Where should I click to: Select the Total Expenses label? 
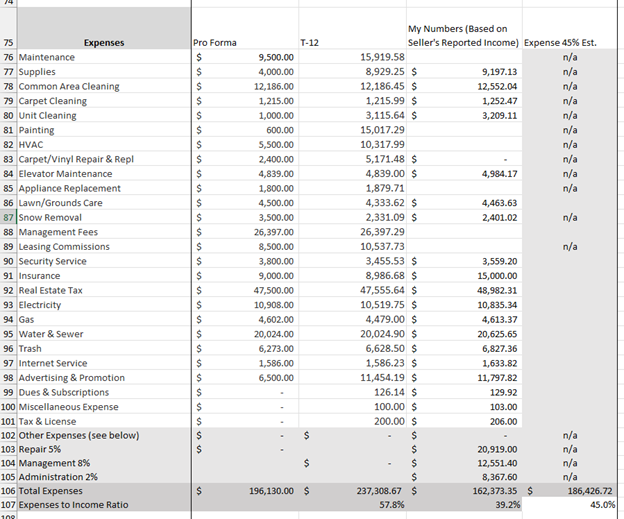(104, 491)
